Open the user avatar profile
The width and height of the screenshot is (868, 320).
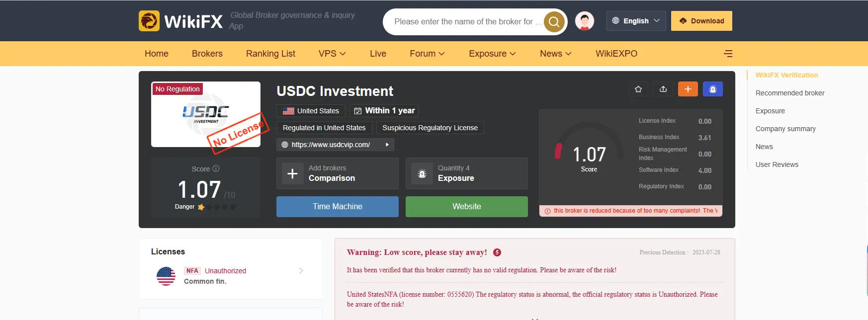pos(585,21)
